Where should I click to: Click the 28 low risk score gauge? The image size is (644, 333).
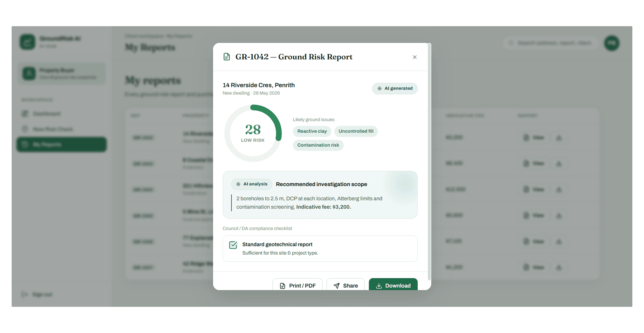pyautogui.click(x=253, y=133)
